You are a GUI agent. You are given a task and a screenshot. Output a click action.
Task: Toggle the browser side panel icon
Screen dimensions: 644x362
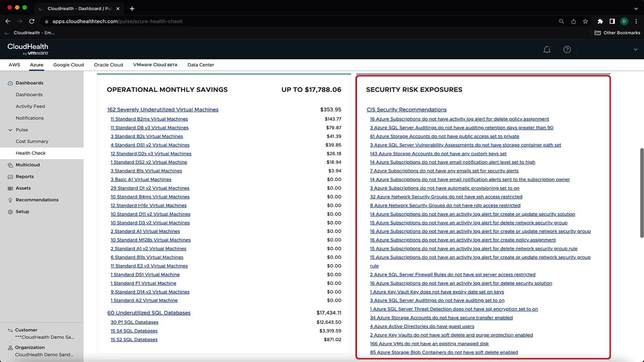coord(612,21)
